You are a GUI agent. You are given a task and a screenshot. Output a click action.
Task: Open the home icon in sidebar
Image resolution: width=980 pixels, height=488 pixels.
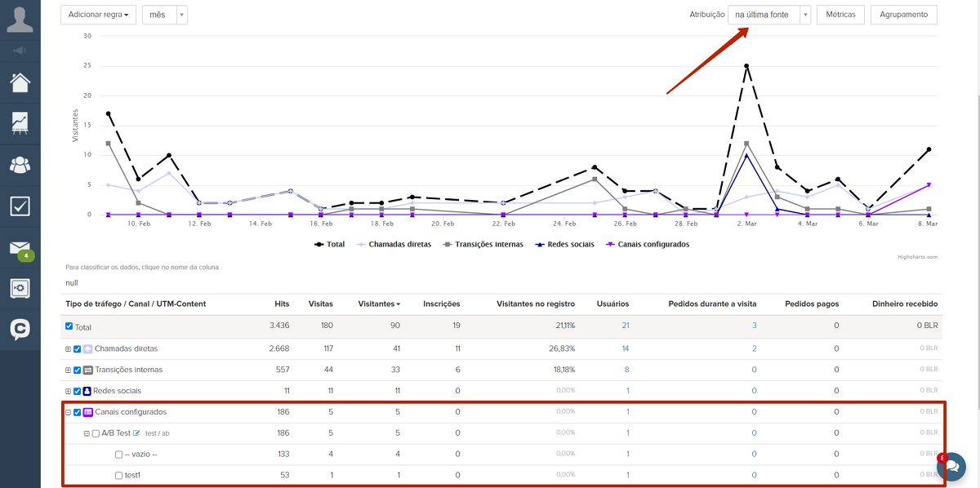click(x=20, y=82)
